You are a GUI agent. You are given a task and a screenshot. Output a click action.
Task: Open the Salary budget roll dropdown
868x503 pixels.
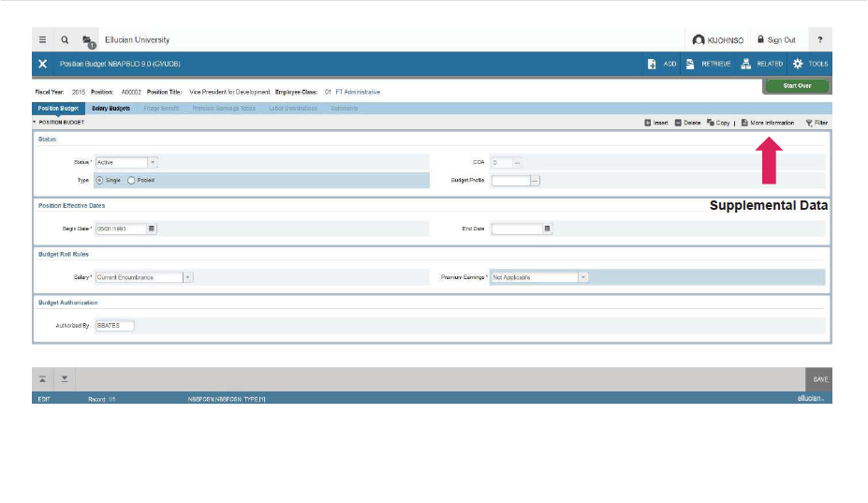pos(187,277)
